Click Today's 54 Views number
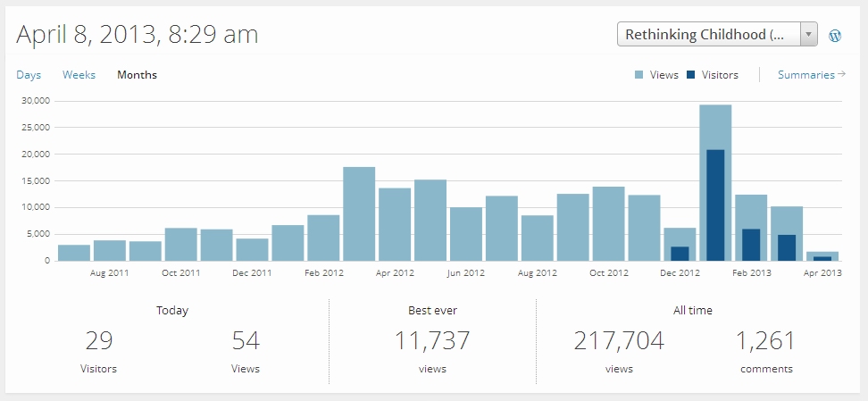The height and width of the screenshot is (401, 868). click(245, 340)
